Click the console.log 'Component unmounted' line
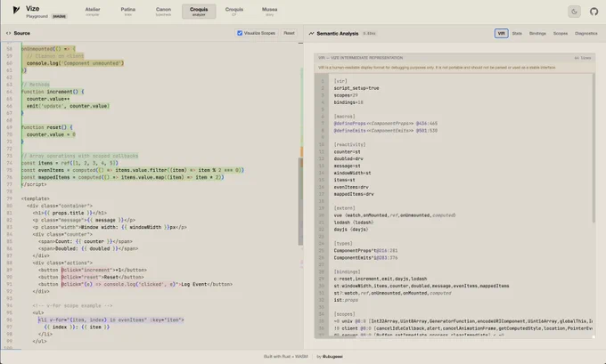This screenshot has width=606, height=364. 76,63
